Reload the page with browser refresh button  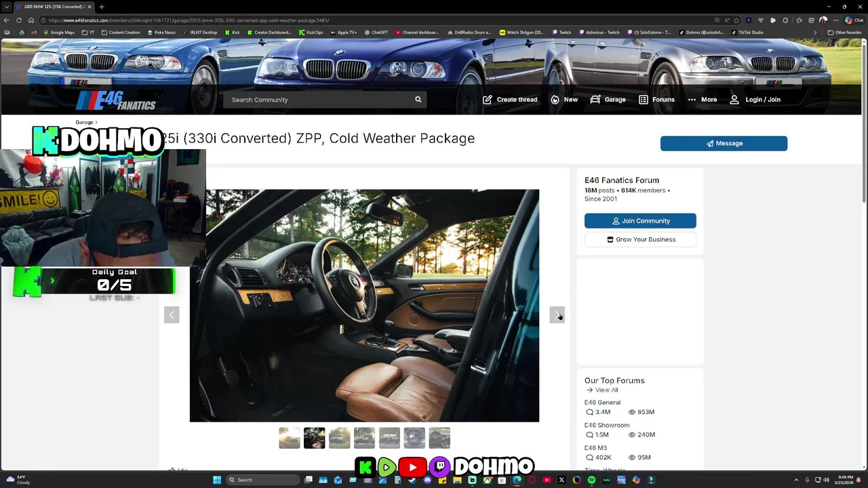(x=19, y=20)
